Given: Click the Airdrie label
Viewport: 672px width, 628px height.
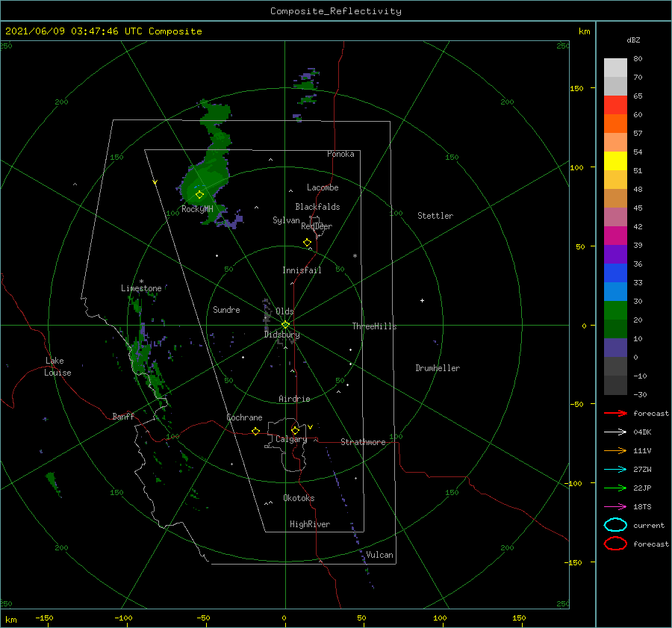Looking at the screenshot, I should (x=294, y=399).
